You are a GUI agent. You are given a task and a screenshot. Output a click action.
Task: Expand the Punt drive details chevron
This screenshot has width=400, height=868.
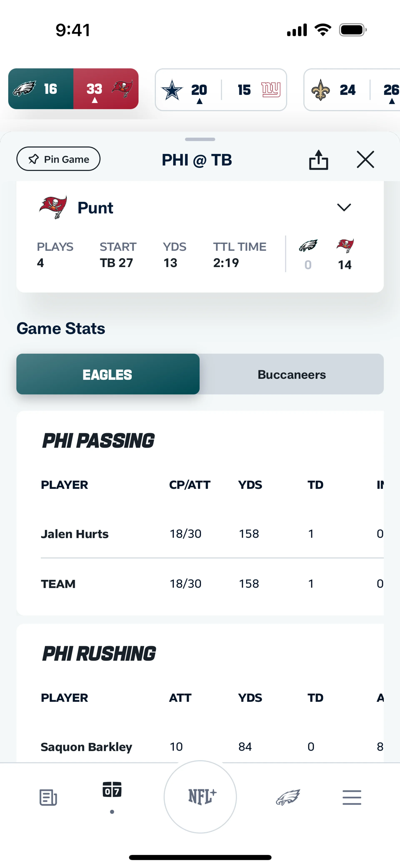344,207
